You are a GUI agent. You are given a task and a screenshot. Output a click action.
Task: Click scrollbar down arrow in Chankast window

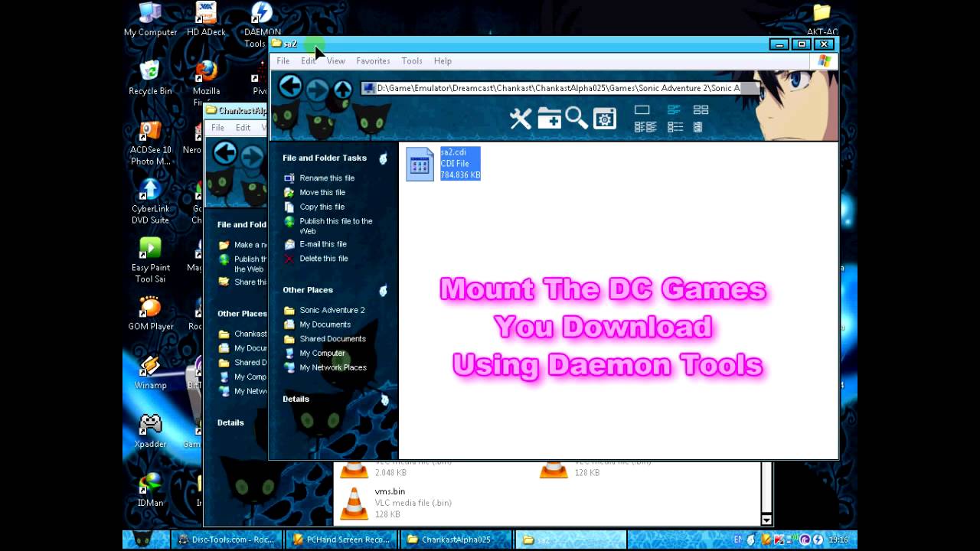pyautogui.click(x=766, y=520)
